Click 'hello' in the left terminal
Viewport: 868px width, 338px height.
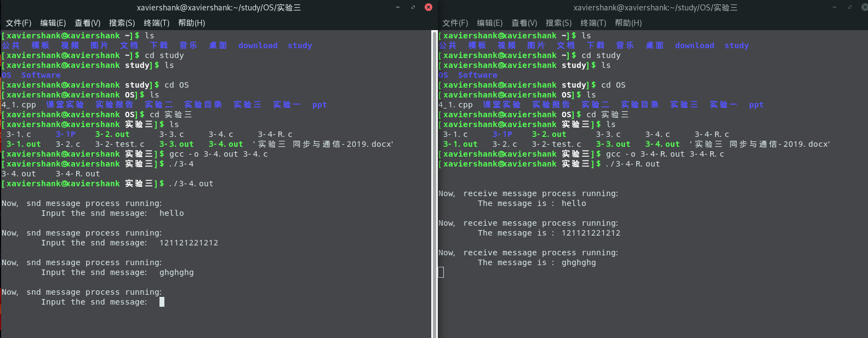(x=172, y=213)
